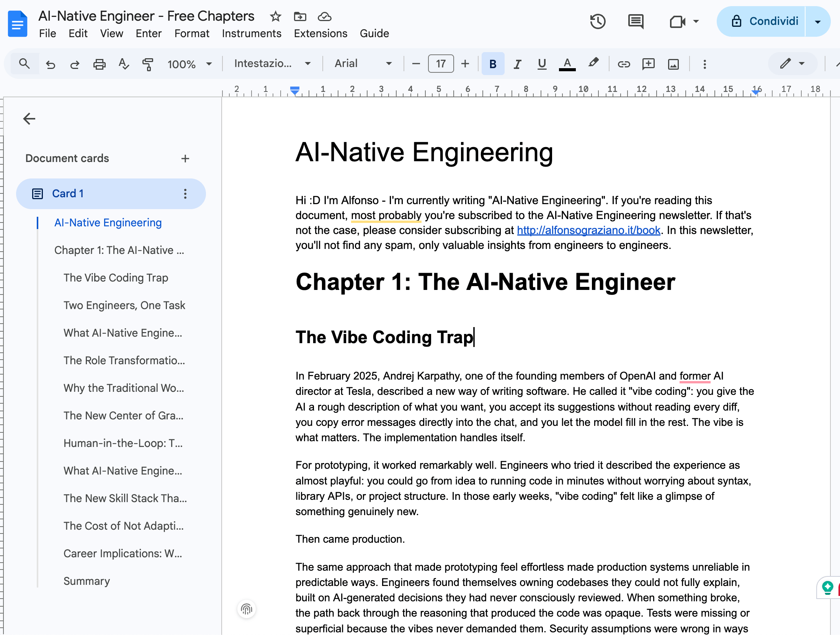Screen dimensions: 840x635
Task: Open the editing mode pencil dropdown
Action: tap(792, 64)
